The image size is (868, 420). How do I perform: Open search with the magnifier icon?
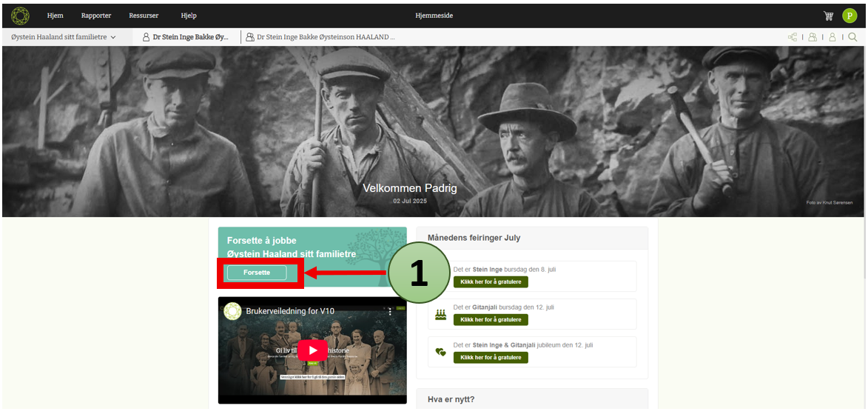[852, 37]
